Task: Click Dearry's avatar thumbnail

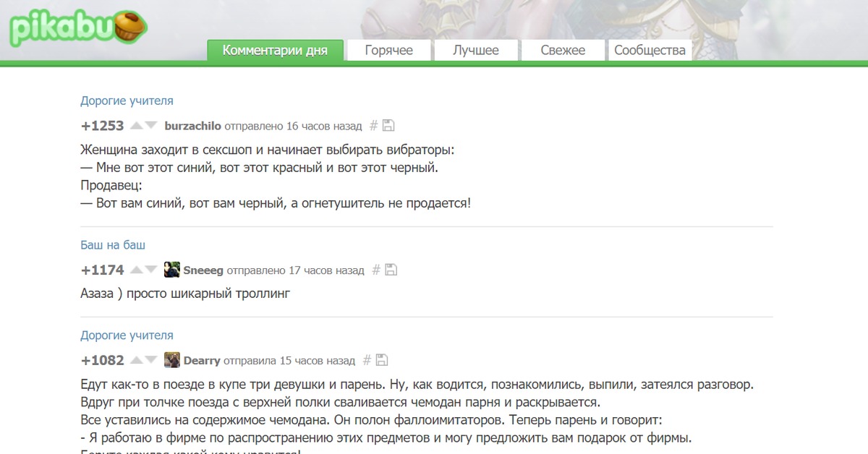Action: [172, 360]
